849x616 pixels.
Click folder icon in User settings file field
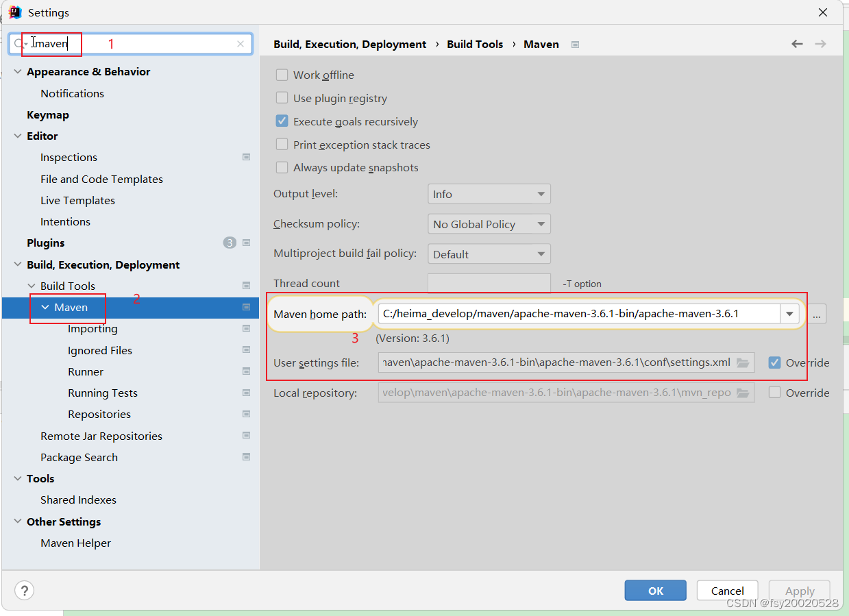click(x=743, y=362)
